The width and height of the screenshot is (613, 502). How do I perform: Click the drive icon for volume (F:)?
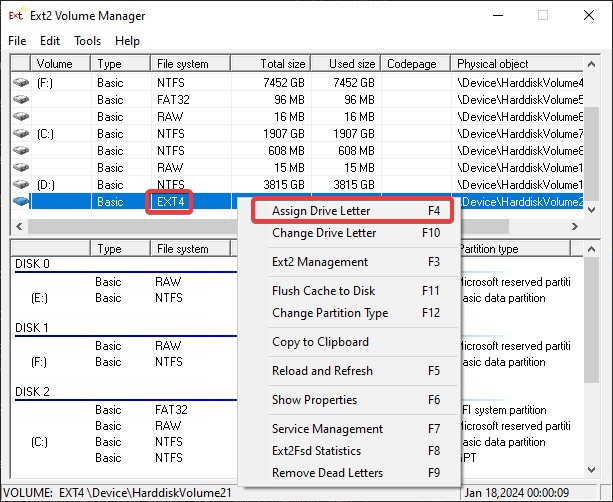pyautogui.click(x=21, y=83)
